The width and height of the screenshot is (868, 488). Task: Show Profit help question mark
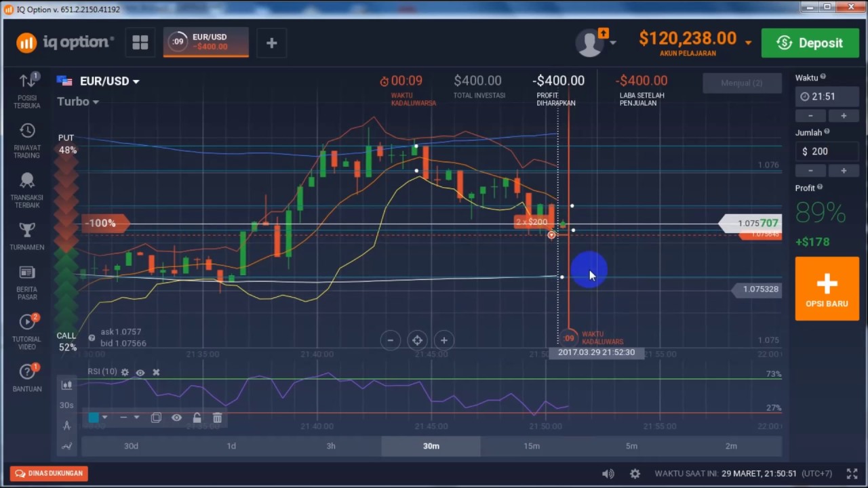pos(820,187)
